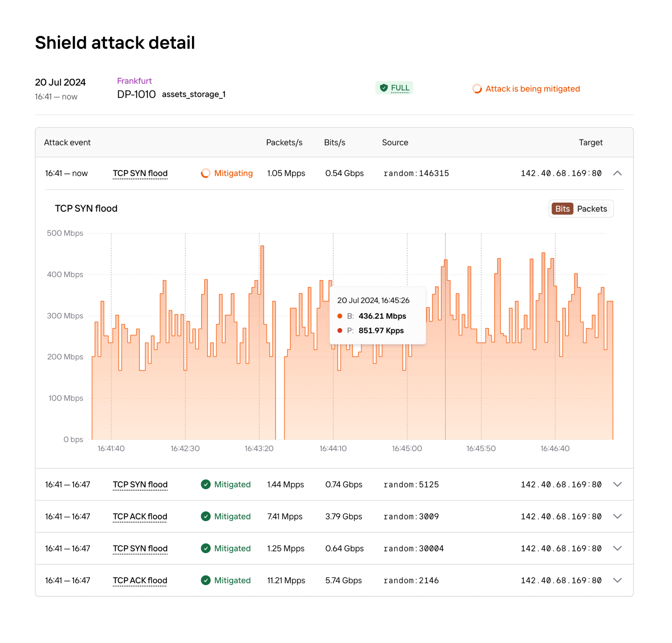Open TCP SYN flood link in 1.44 Mpps row
This screenshot has width=672, height=643.
pyautogui.click(x=140, y=484)
